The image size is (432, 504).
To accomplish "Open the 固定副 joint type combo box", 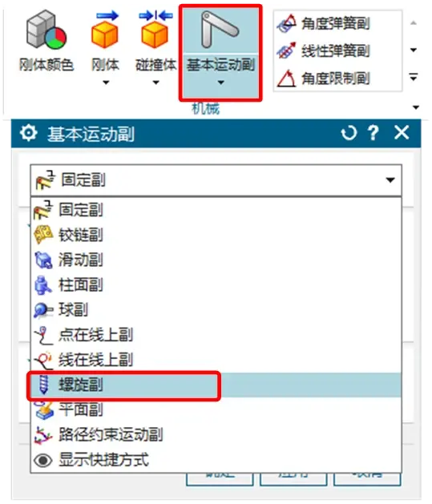I will pyautogui.click(x=216, y=180).
